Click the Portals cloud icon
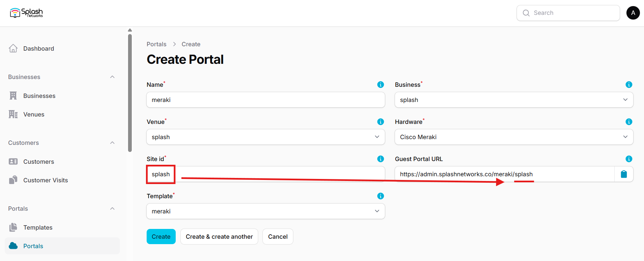Image resolution: width=644 pixels, height=261 pixels. [13, 246]
